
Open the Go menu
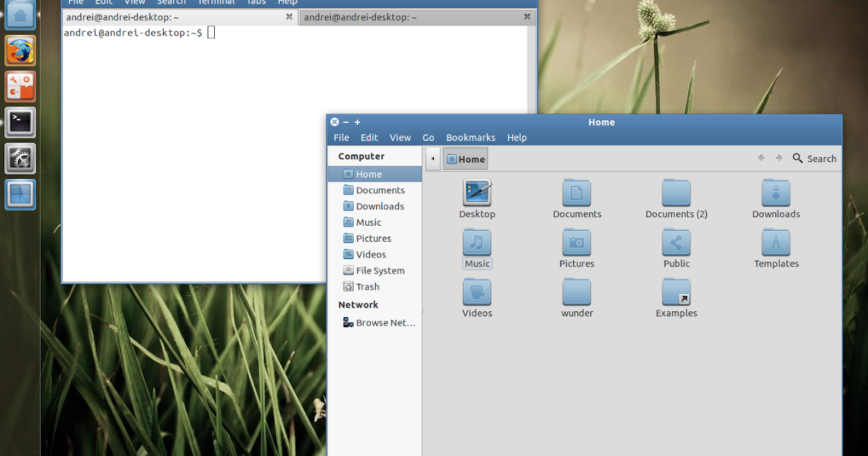tap(428, 138)
